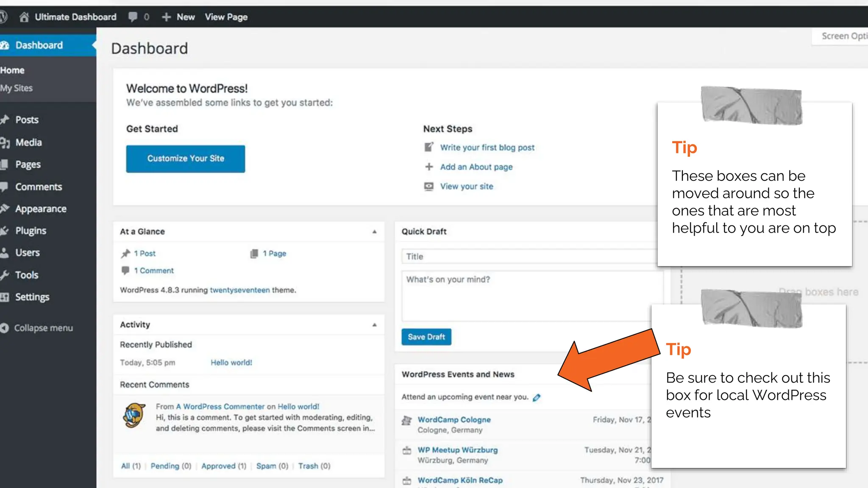Screen dimensions: 868x488
Task: Click View Page in admin bar
Action: (x=226, y=17)
